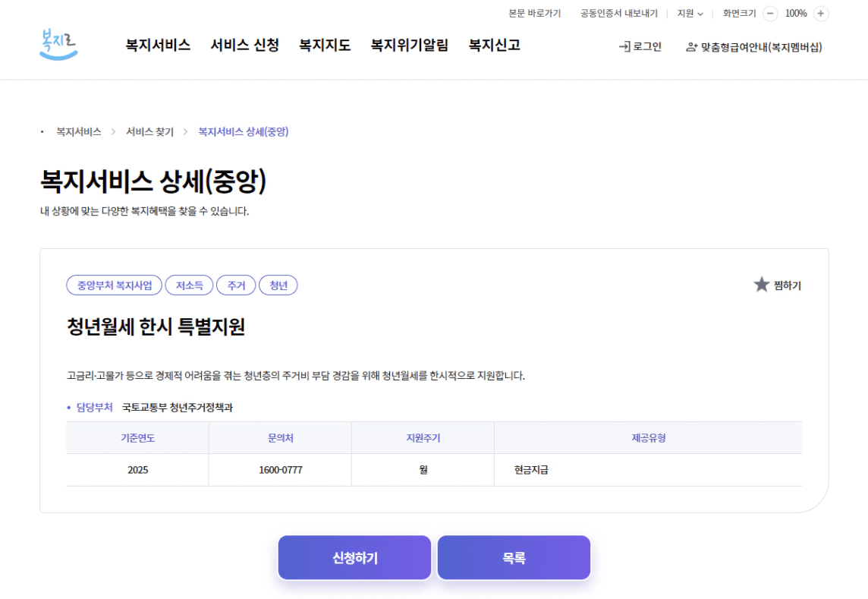Increase screen size with plus button
The width and height of the screenshot is (868, 599).
pyautogui.click(x=821, y=14)
